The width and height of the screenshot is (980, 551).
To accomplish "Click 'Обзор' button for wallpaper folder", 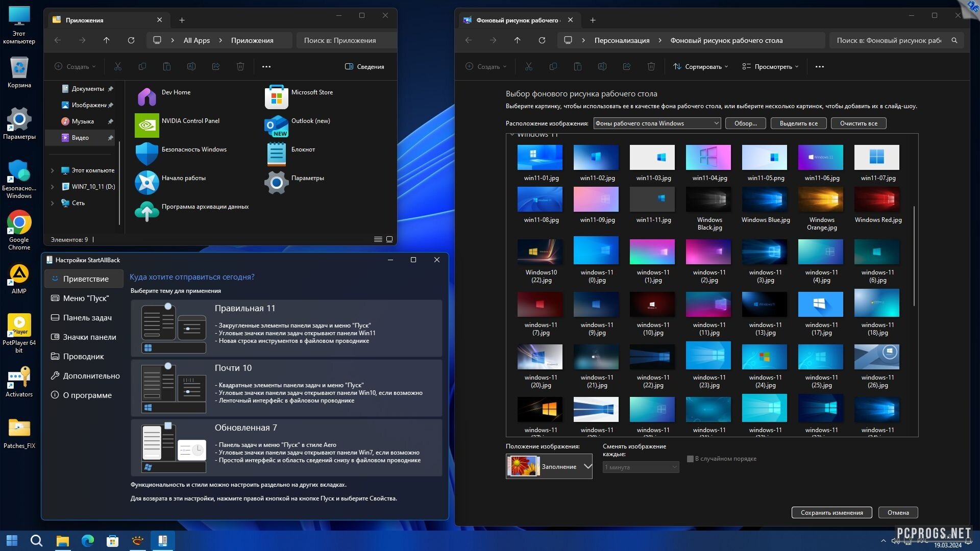I will (x=743, y=123).
